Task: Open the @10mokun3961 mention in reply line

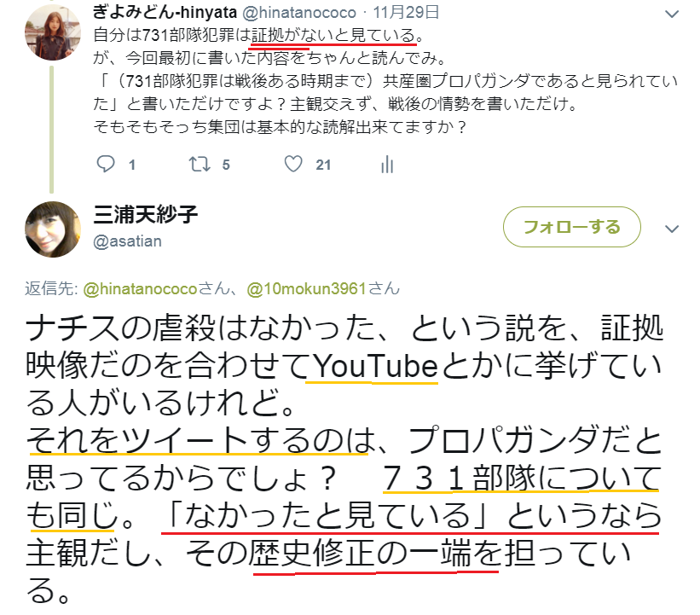Action: (x=306, y=289)
